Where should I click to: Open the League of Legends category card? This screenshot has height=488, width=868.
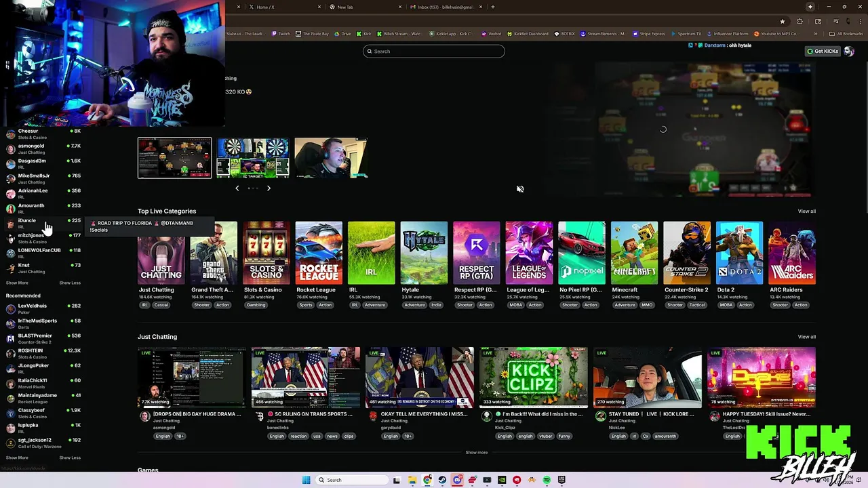coord(529,253)
